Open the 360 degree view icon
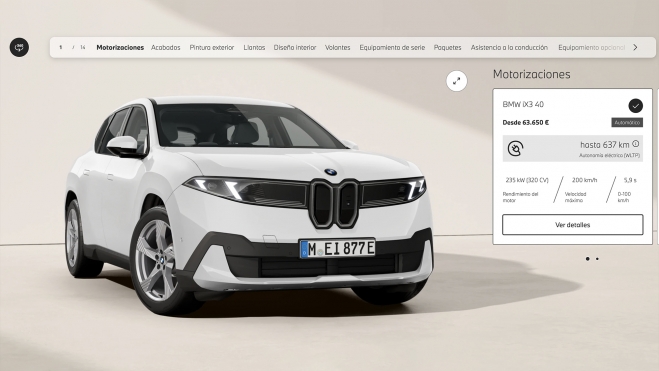Image resolution: width=659 pixels, height=371 pixels. point(19,47)
